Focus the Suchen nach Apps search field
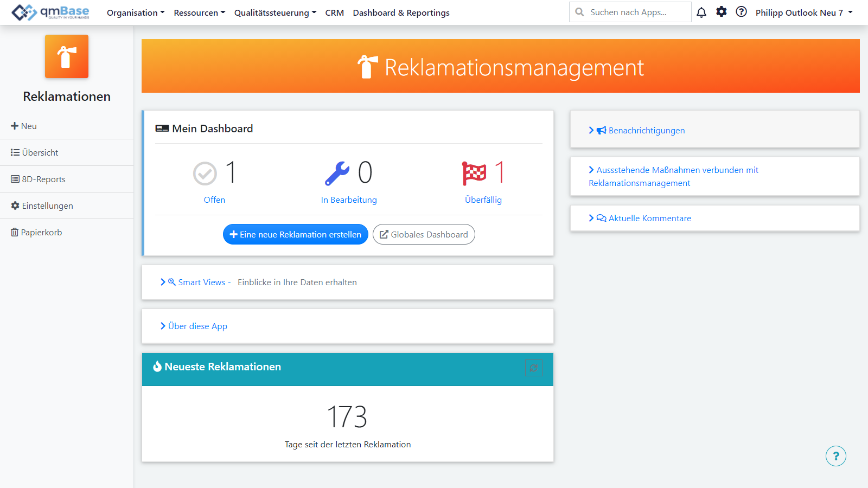The height and width of the screenshot is (488, 868). coord(630,12)
